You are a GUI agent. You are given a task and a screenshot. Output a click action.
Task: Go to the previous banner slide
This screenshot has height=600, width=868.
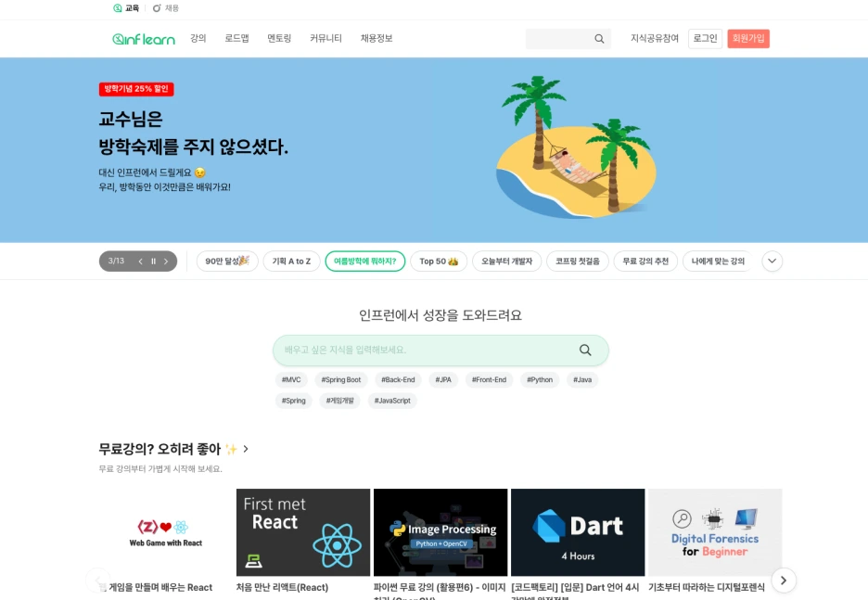pos(141,262)
